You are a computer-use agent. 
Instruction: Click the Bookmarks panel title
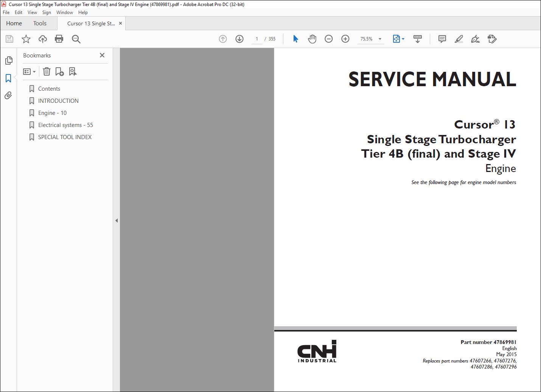[x=37, y=56]
